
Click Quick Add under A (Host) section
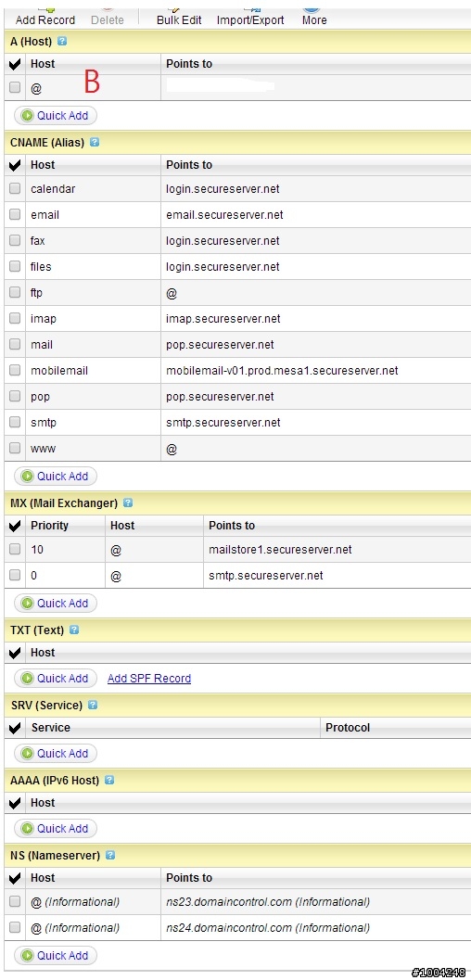(56, 116)
